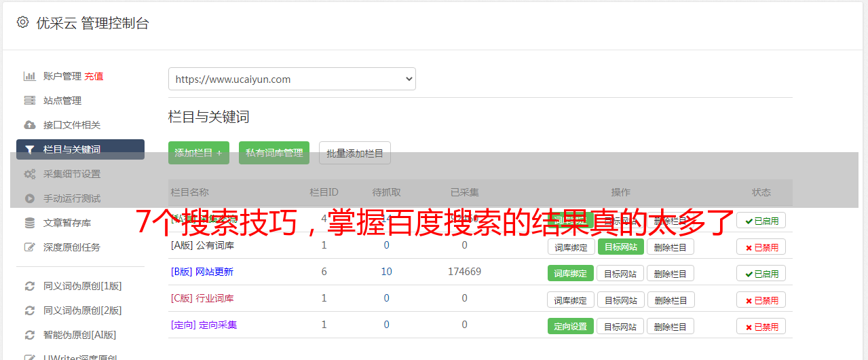Viewport: 868px width, 360px height.
Task: Open the [C版] 行业词库 column link
Action: (x=202, y=298)
